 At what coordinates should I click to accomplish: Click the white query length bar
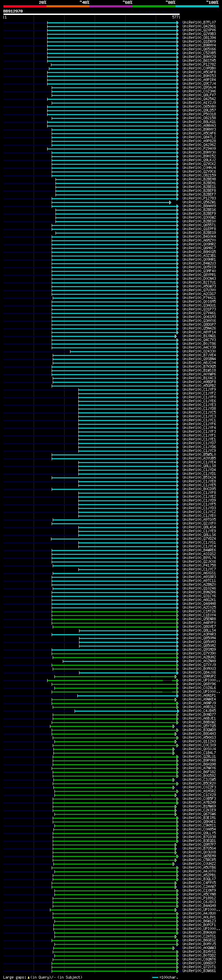[x=92, y=15]
